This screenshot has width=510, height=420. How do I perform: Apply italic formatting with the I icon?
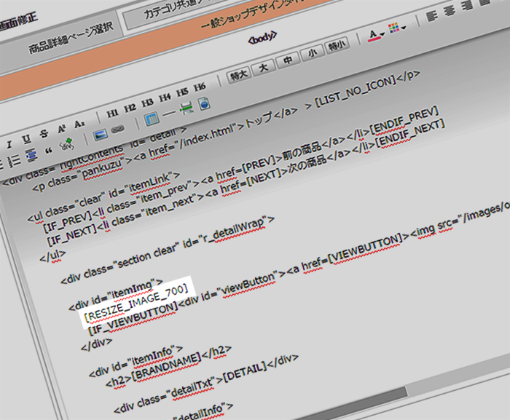[9, 145]
